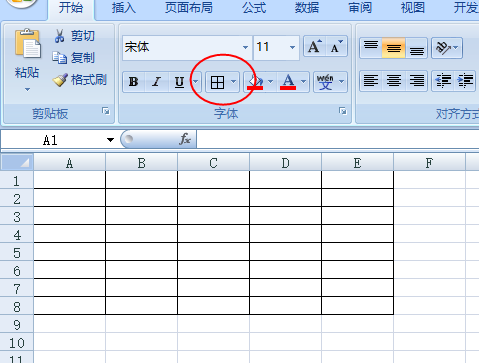
Task: Click the Cut (剪切) scissors button
Action: click(75, 36)
